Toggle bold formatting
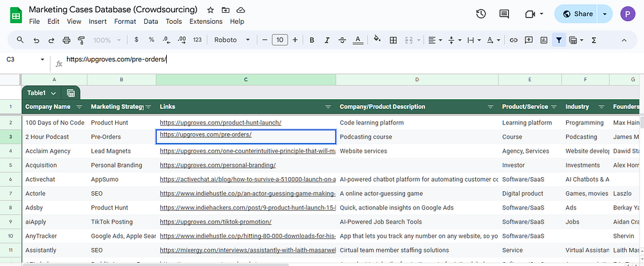The image size is (644, 266). pyautogui.click(x=312, y=40)
